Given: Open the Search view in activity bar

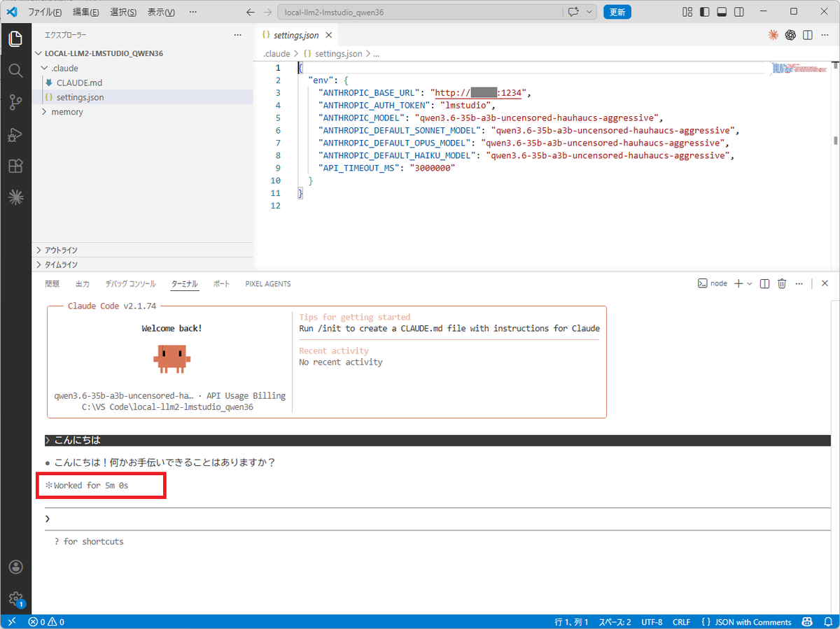Looking at the screenshot, I should click(x=15, y=71).
